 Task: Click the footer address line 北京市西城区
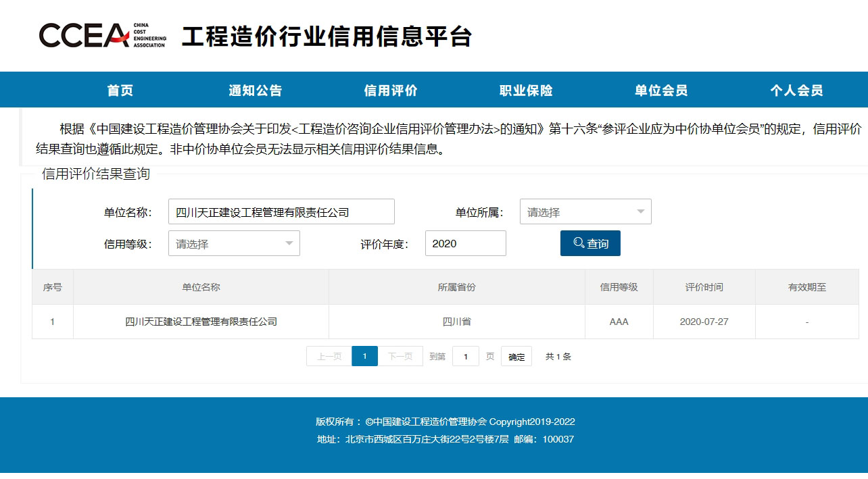pyautogui.click(x=445, y=439)
